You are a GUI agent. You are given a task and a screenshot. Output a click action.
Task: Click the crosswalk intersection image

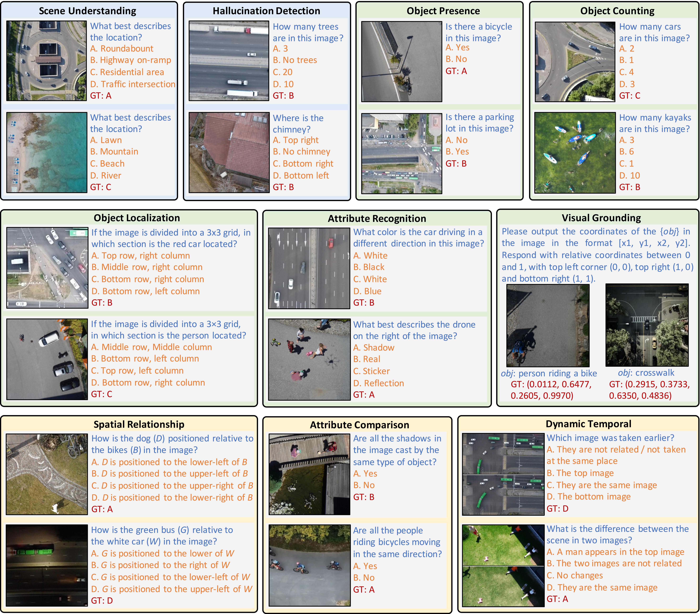point(647,325)
